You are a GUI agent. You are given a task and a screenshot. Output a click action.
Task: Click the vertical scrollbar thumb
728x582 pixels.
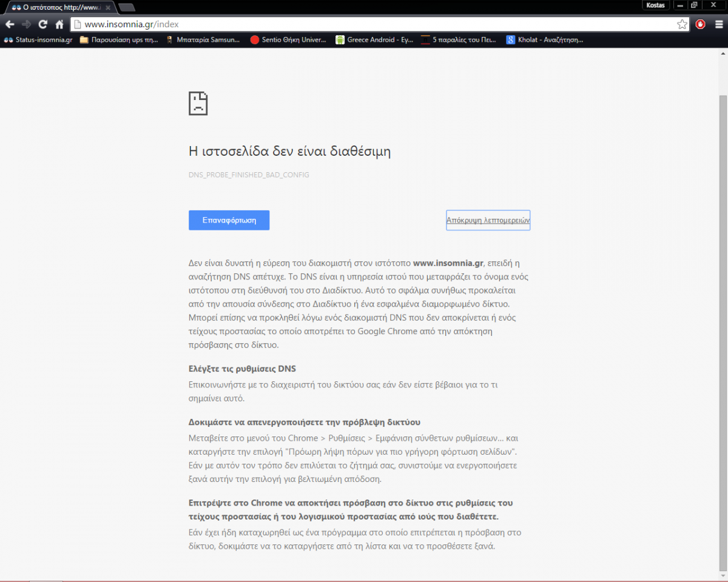point(723,332)
